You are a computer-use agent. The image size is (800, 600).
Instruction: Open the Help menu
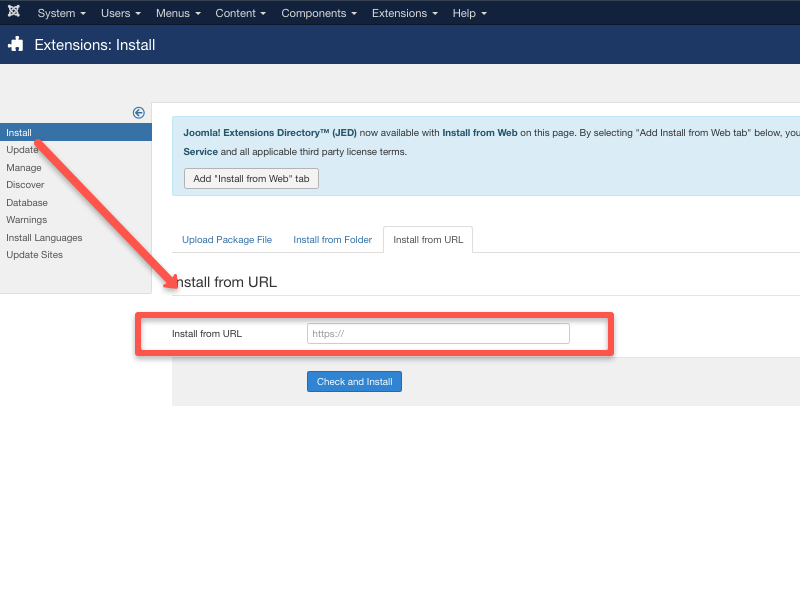469,13
